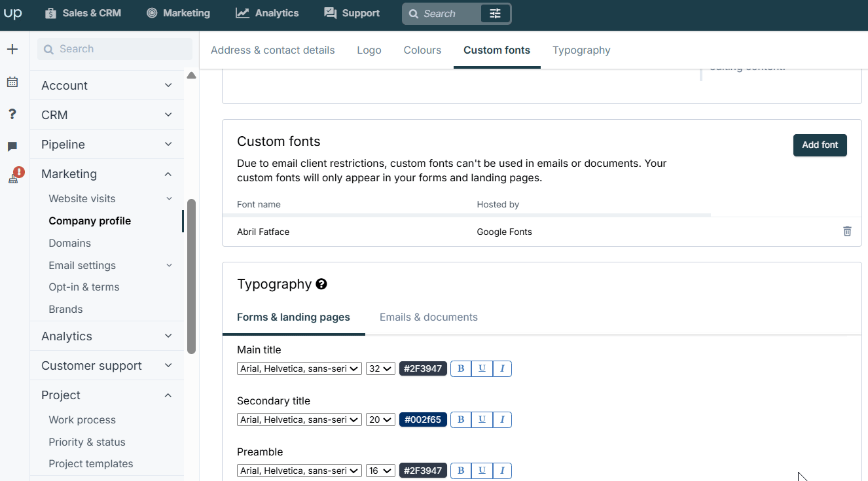Open Marketing top menu
The width and height of the screenshot is (868, 481).
[x=178, y=13]
